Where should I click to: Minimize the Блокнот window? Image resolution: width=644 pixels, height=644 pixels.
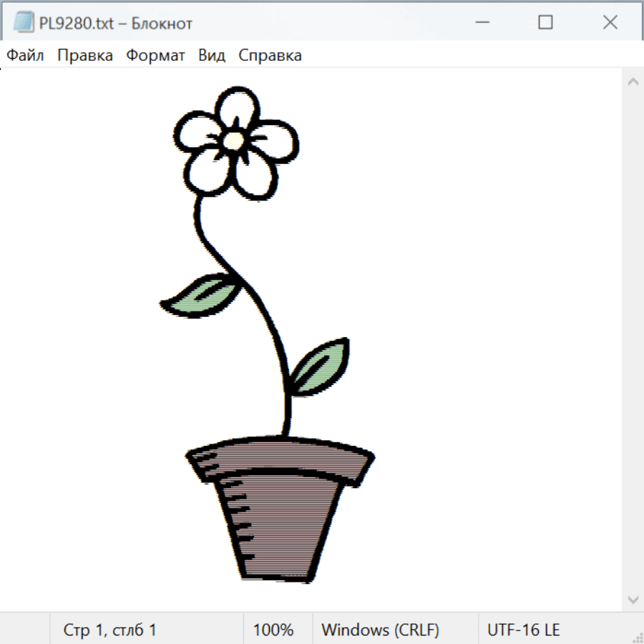coord(481,23)
